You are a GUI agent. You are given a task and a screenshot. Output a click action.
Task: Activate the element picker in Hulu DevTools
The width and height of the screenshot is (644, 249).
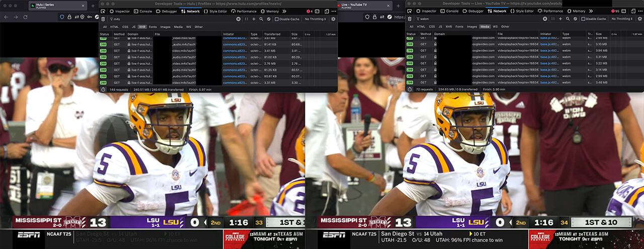tap(103, 11)
